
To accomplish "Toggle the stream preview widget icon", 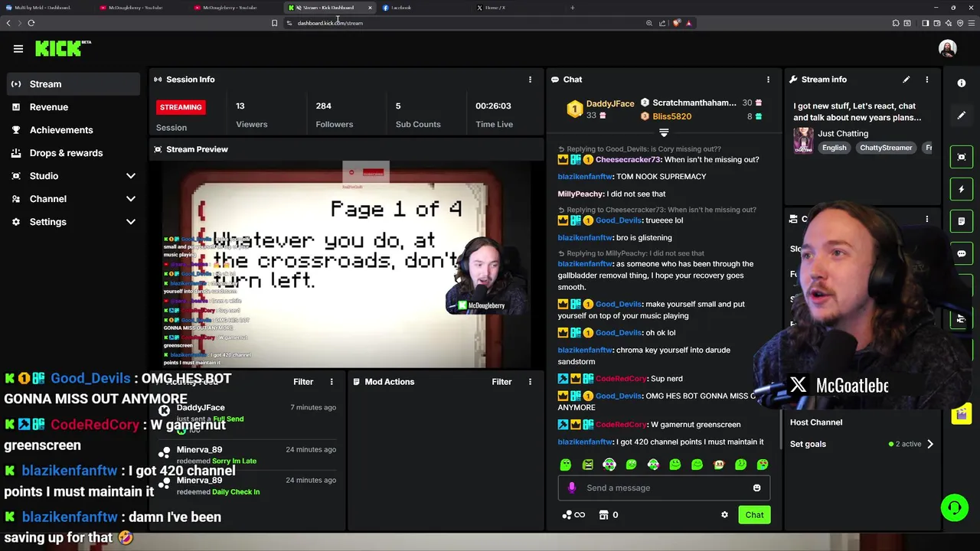I will coord(962,157).
